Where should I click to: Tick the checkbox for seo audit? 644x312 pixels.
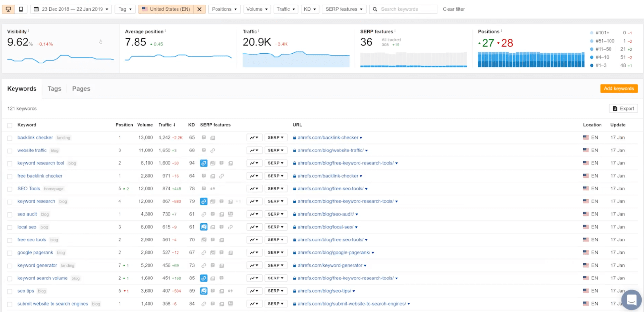pos(10,215)
